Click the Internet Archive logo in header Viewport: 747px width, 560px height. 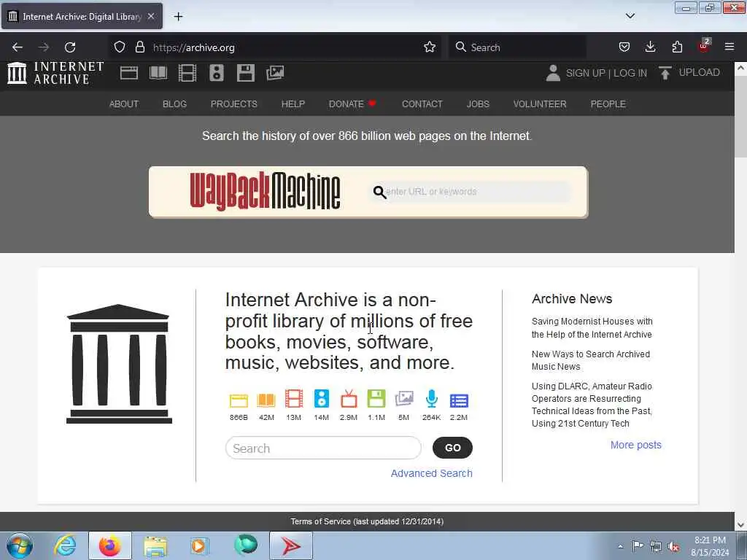[55, 74]
